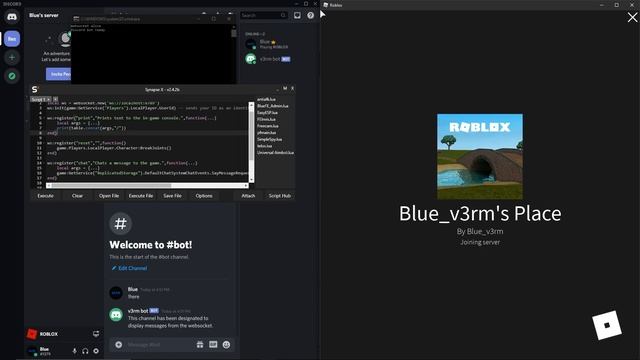Click the ROBLOX activity icon in Discord

pos(32,334)
